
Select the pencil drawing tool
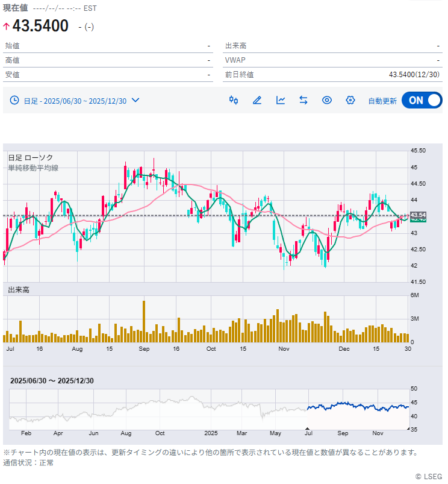pos(257,100)
